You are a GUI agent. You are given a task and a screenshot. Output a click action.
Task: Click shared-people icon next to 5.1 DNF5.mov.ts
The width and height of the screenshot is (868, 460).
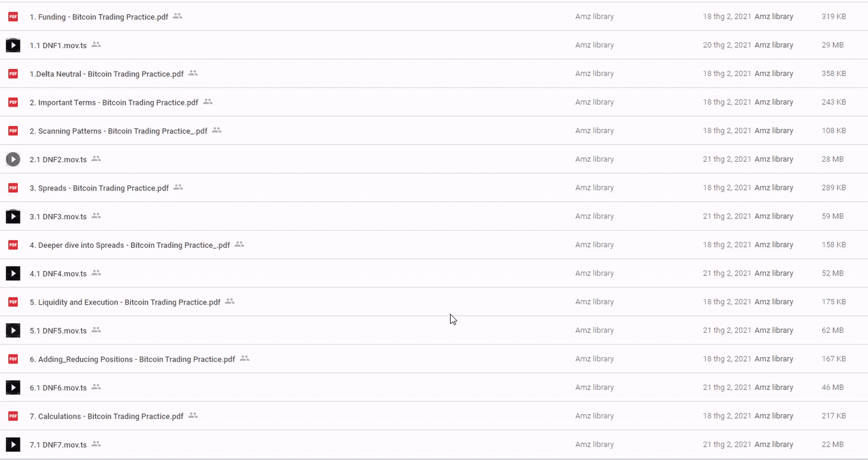point(96,330)
